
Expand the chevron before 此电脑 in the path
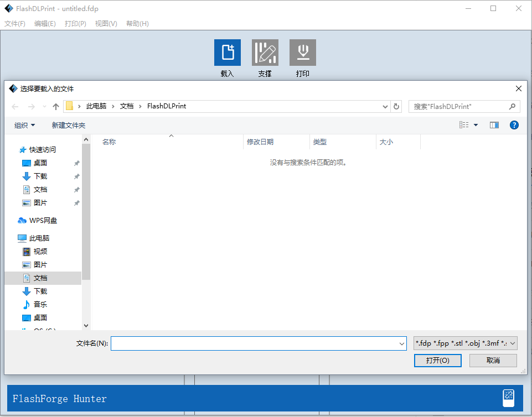click(79, 106)
